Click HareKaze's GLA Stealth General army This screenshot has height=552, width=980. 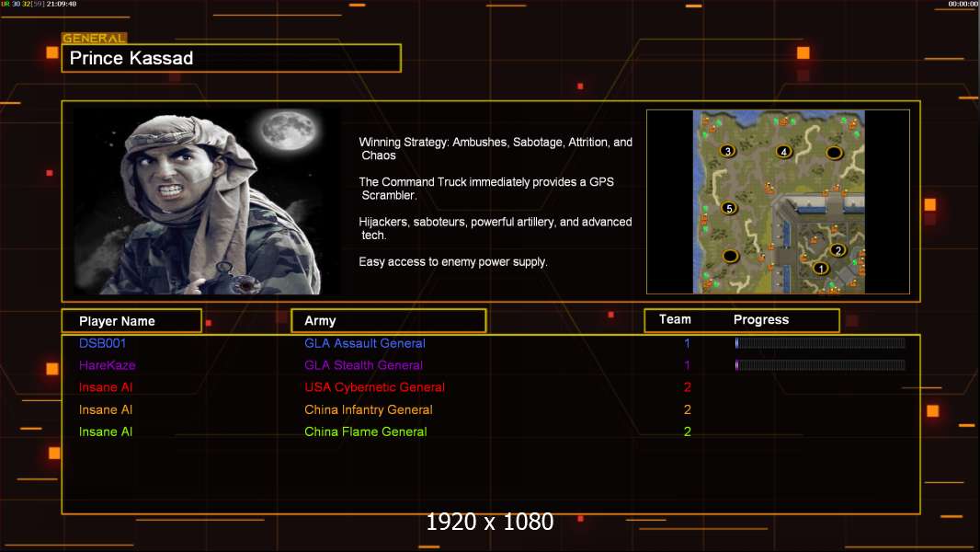click(x=363, y=365)
